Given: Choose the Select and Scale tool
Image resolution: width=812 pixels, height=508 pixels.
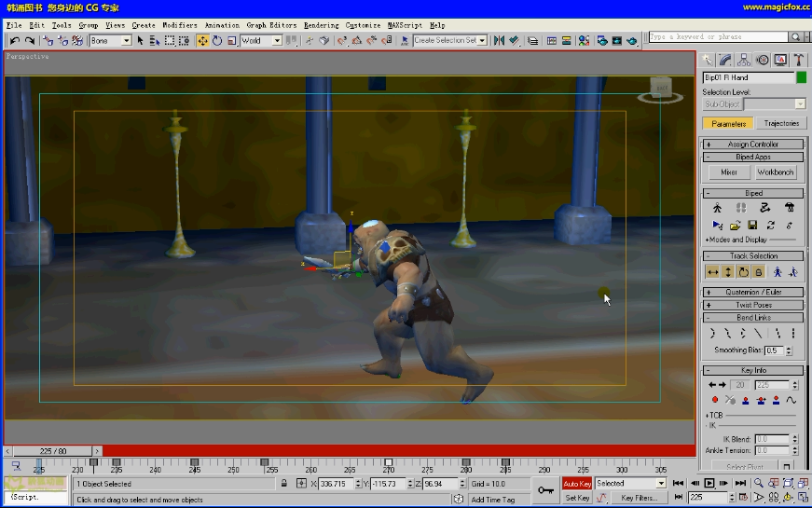Looking at the screenshot, I should [231, 40].
